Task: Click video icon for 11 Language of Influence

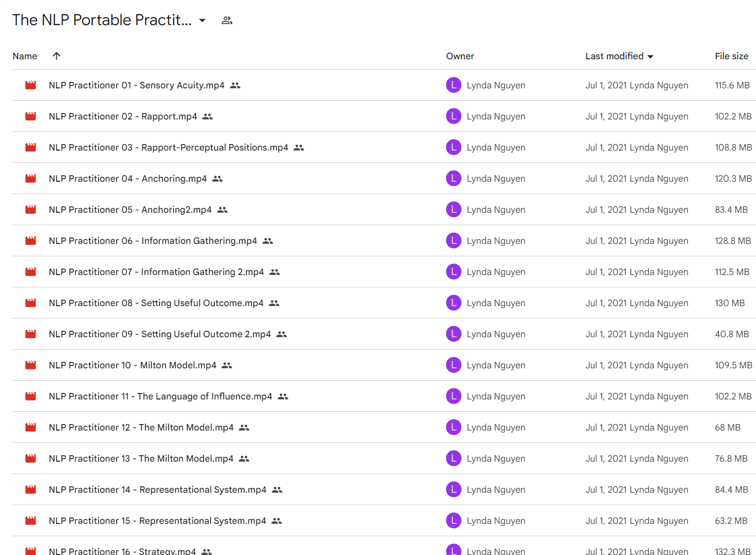Action: click(31, 396)
